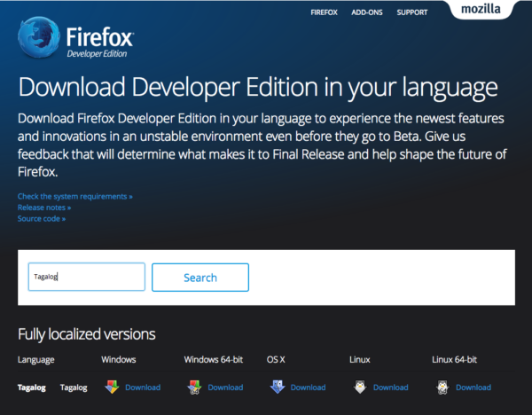Click the Windows 64-bit download icon
Screen dimensions: 532x415
click(194, 388)
